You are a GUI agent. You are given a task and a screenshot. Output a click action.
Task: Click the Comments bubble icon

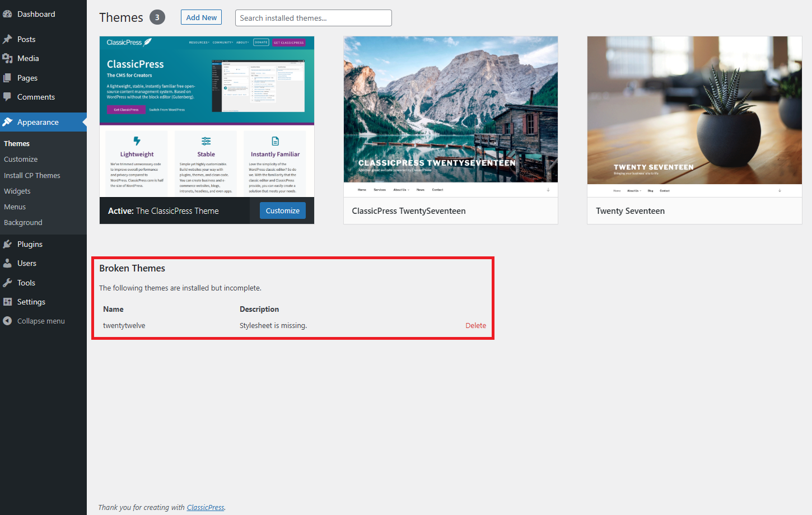(x=7, y=97)
